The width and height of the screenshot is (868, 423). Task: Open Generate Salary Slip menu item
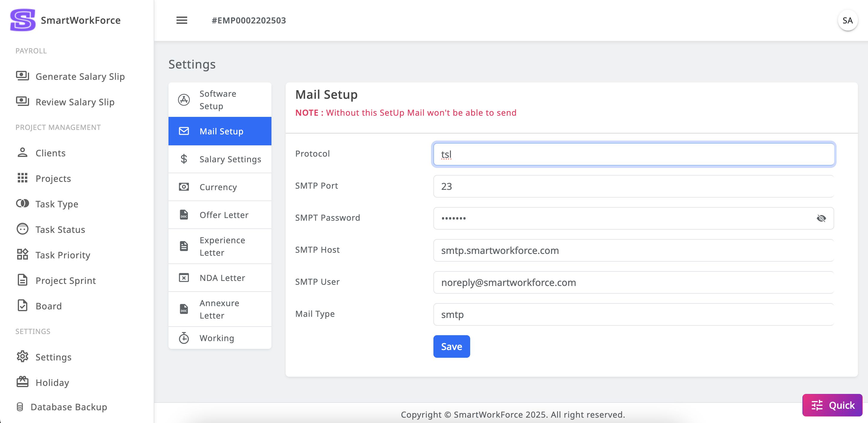(80, 77)
